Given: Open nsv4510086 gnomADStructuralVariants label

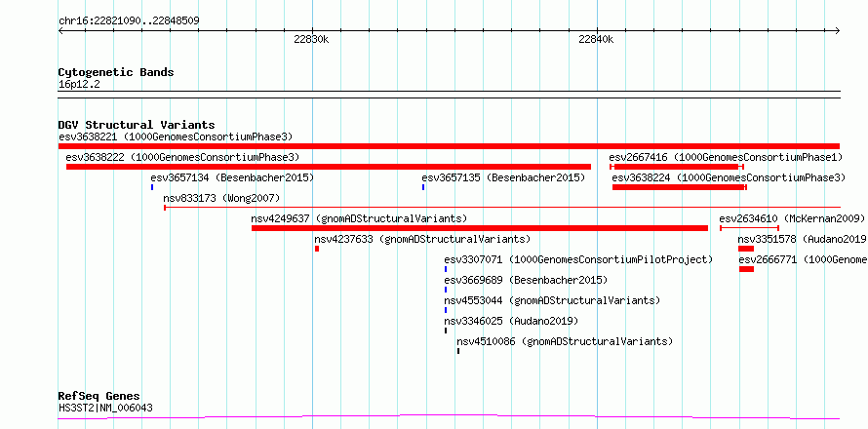Looking at the screenshot, I should coord(565,341).
